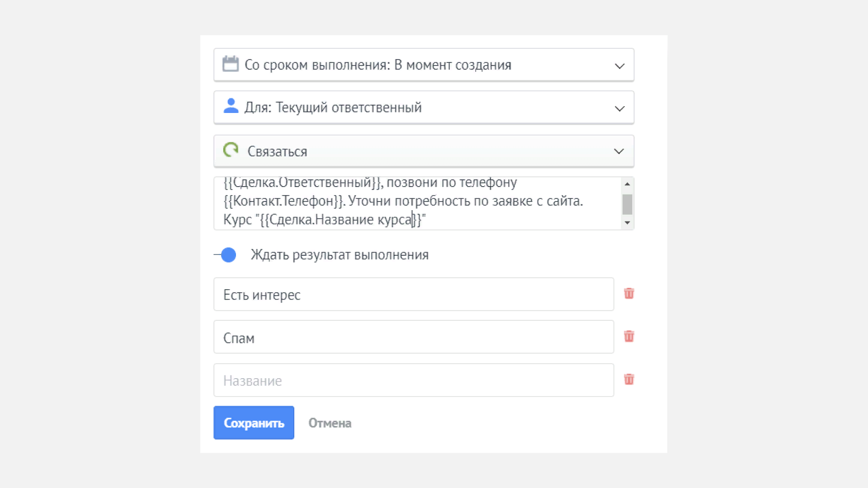Viewport: 868px width, 488px height.
Task: Focus the Есть интерес result field
Action: 414,294
